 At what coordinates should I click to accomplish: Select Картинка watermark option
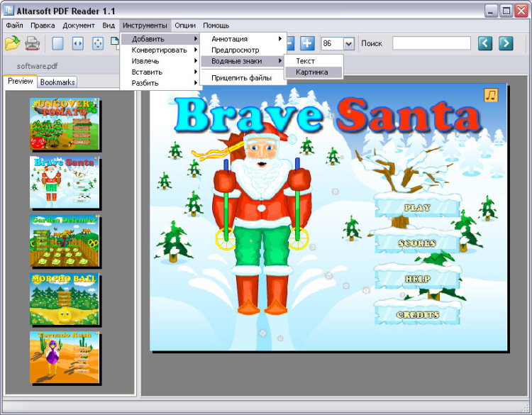[314, 72]
